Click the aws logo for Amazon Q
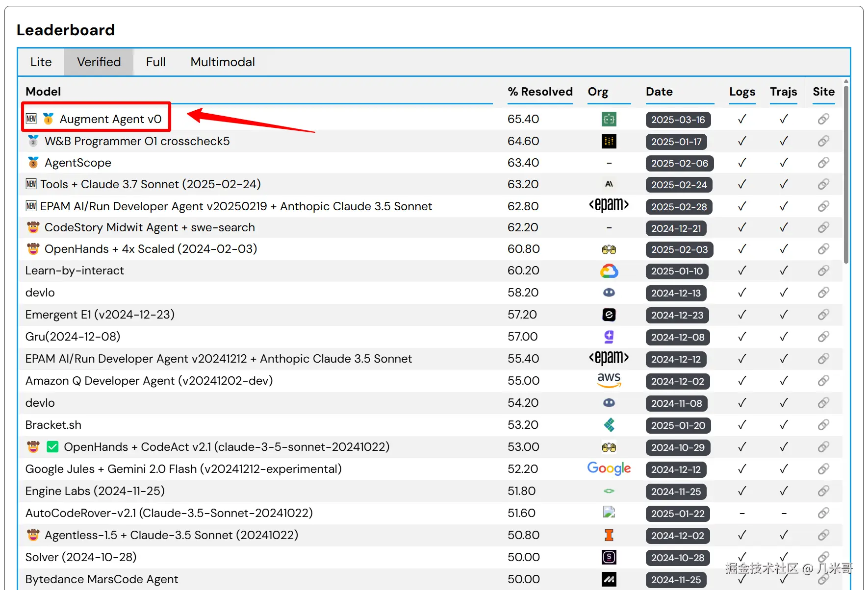 (x=609, y=380)
